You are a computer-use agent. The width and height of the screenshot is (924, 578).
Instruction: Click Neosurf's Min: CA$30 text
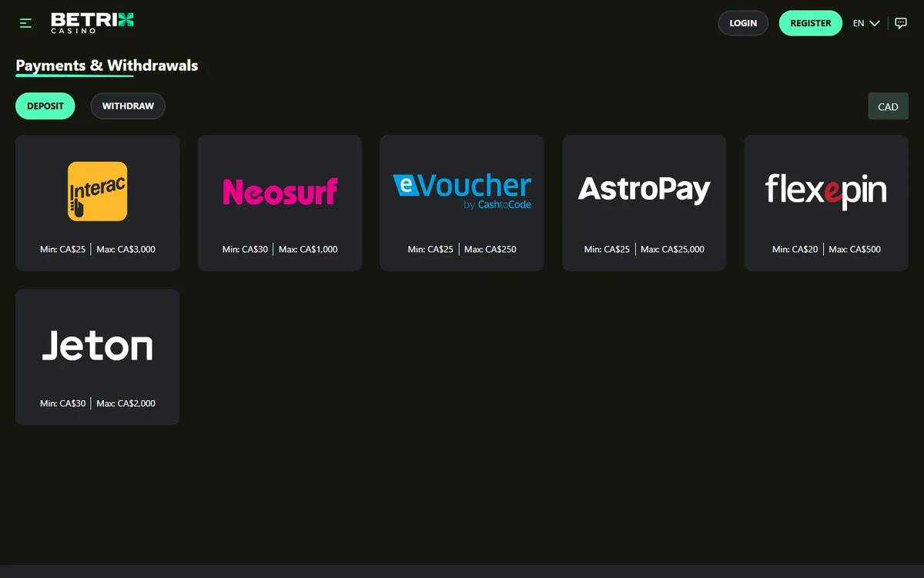point(245,249)
